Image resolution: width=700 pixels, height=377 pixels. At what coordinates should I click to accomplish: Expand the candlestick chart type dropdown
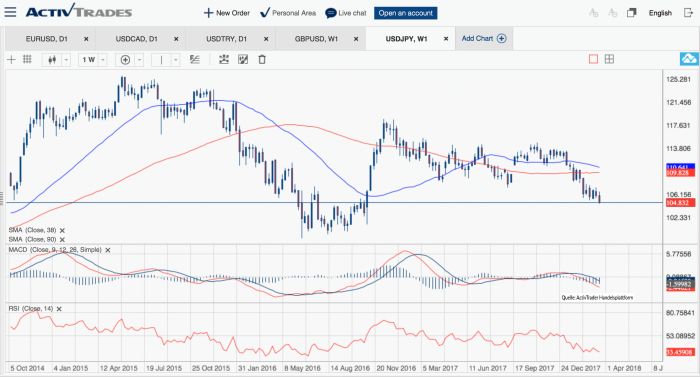tap(66, 59)
